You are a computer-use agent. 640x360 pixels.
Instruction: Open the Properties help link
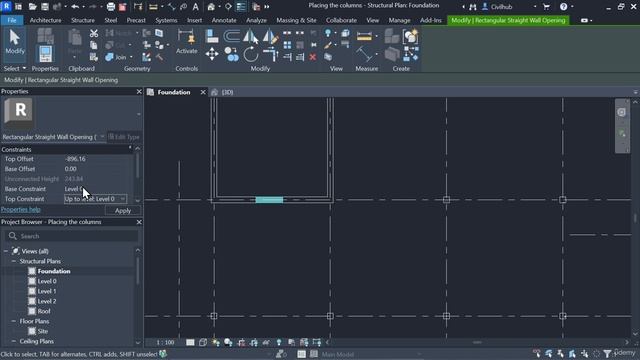pyautogui.click(x=20, y=209)
